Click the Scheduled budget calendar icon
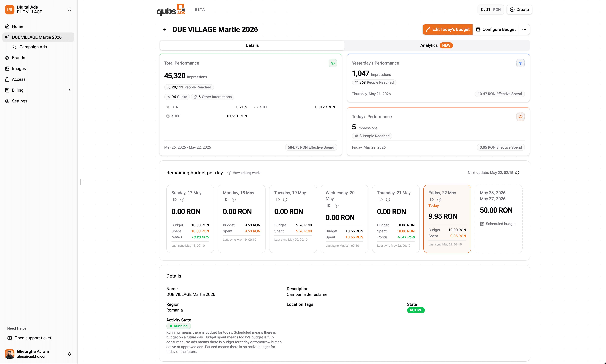Image resolution: width=606 pixels, height=364 pixels. 482,224
